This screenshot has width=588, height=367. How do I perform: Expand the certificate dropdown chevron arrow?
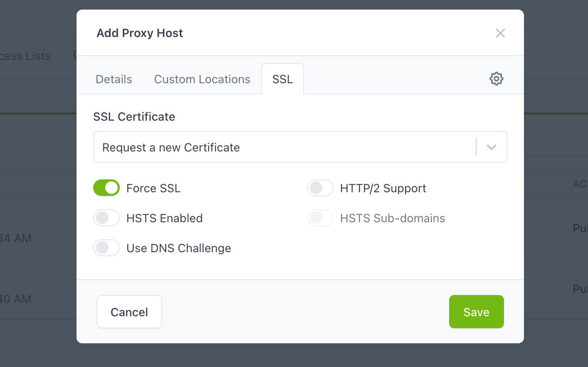tap(492, 147)
